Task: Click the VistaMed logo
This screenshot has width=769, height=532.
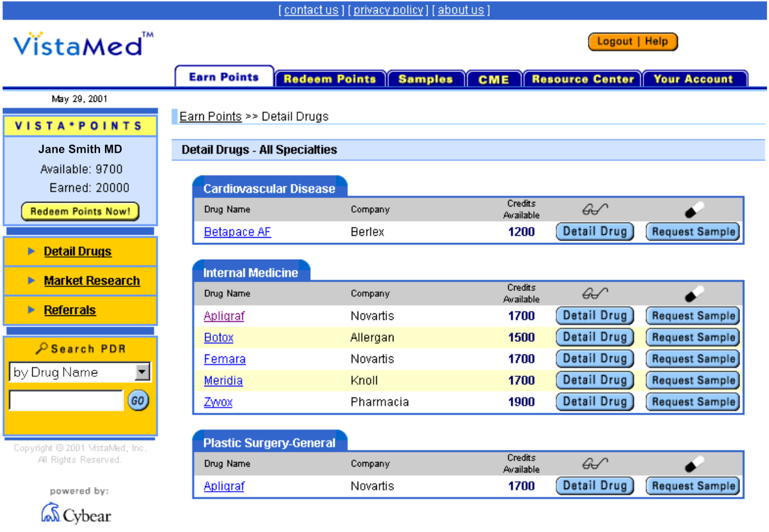Action: [x=84, y=44]
